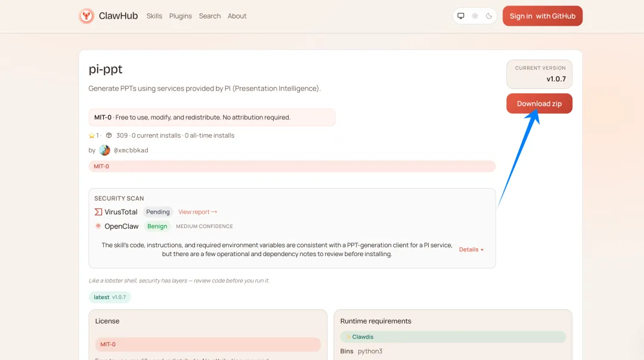Image resolution: width=644 pixels, height=360 pixels.
Task: Click the latest v1.0.7 version tag
Action: (110, 297)
